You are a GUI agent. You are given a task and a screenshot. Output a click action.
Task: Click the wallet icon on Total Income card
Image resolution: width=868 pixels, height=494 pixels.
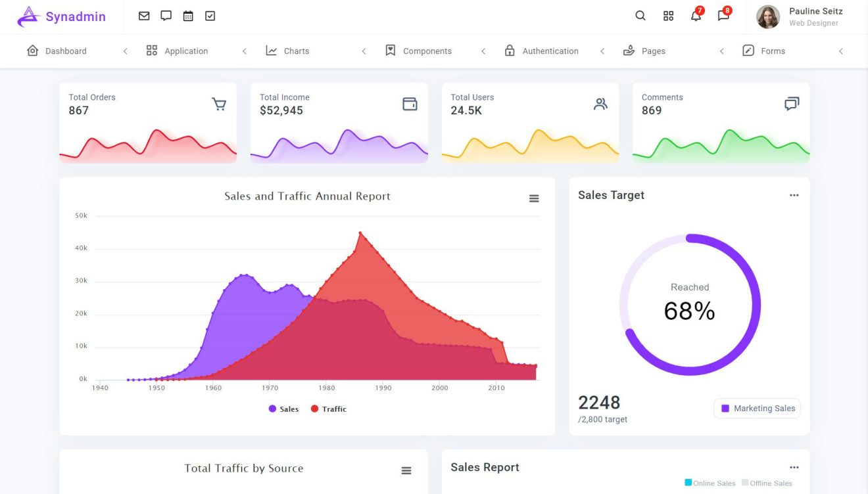pos(410,103)
